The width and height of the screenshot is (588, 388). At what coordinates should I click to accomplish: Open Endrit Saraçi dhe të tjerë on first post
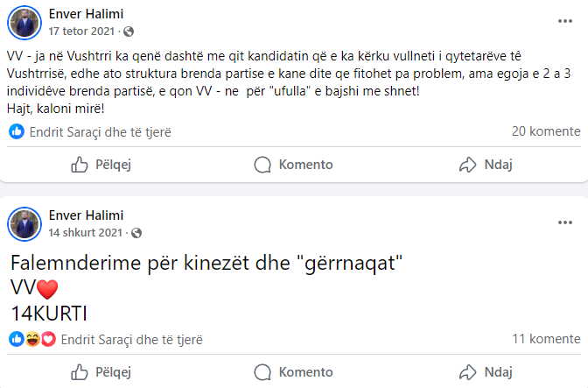pyautogui.click(x=101, y=132)
